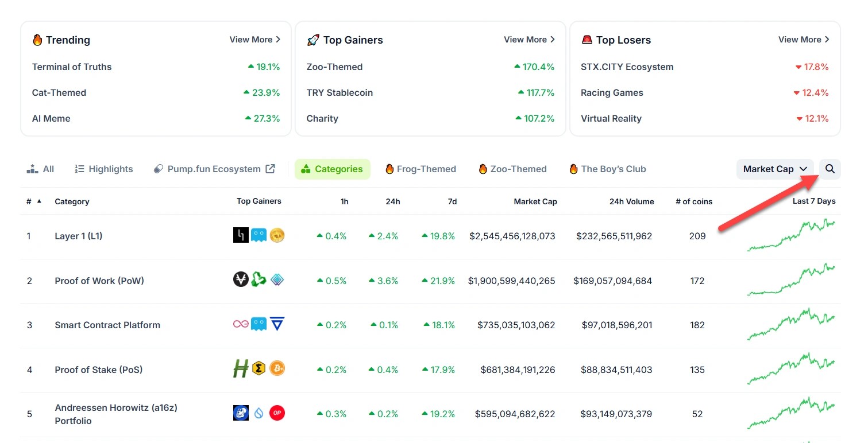Expand Trending with View More
868x443 pixels.
click(254, 40)
